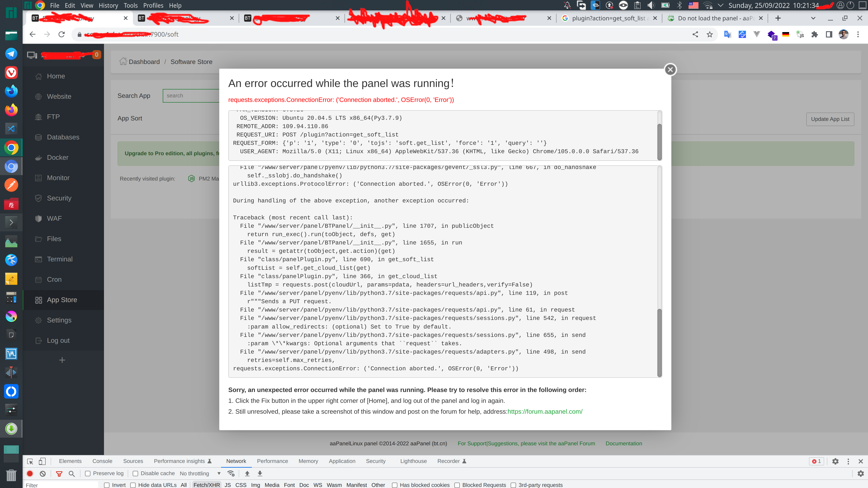The image size is (868, 488).
Task: Open Terminal in the sidebar
Action: pyautogui.click(x=63, y=259)
